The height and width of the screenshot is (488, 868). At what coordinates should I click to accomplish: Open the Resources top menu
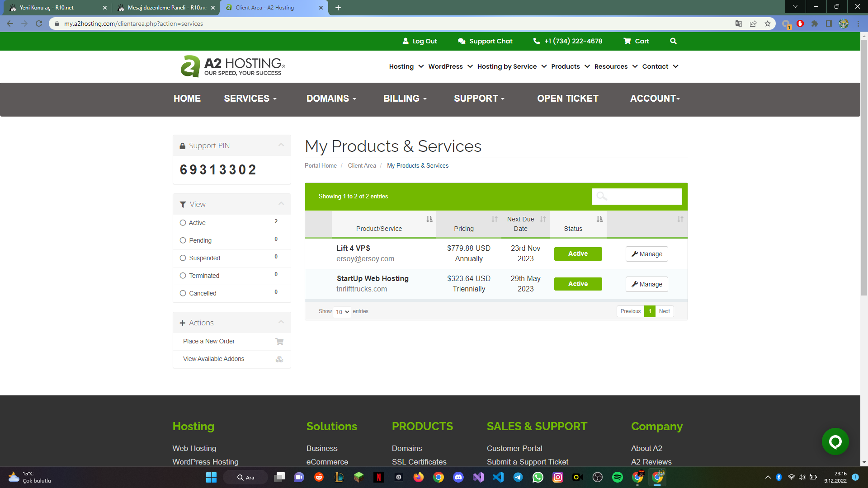click(x=616, y=66)
